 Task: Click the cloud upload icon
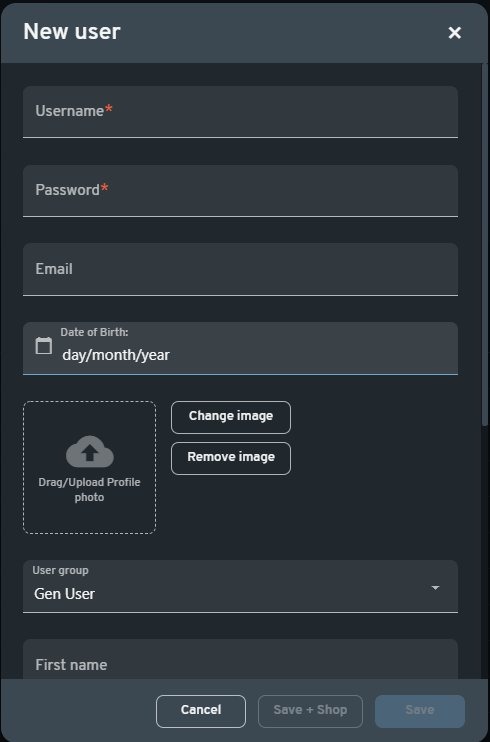(89, 451)
